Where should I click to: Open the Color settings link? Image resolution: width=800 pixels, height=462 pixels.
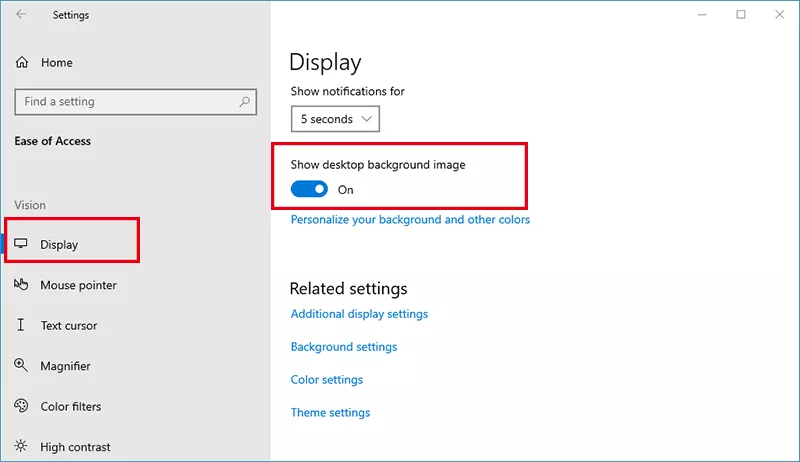coord(327,380)
